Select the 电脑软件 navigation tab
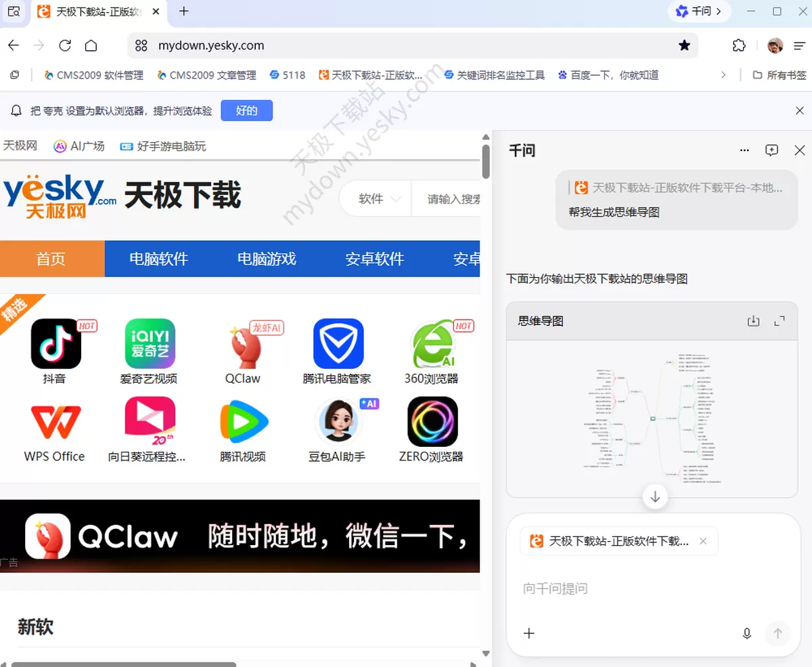 point(159,259)
